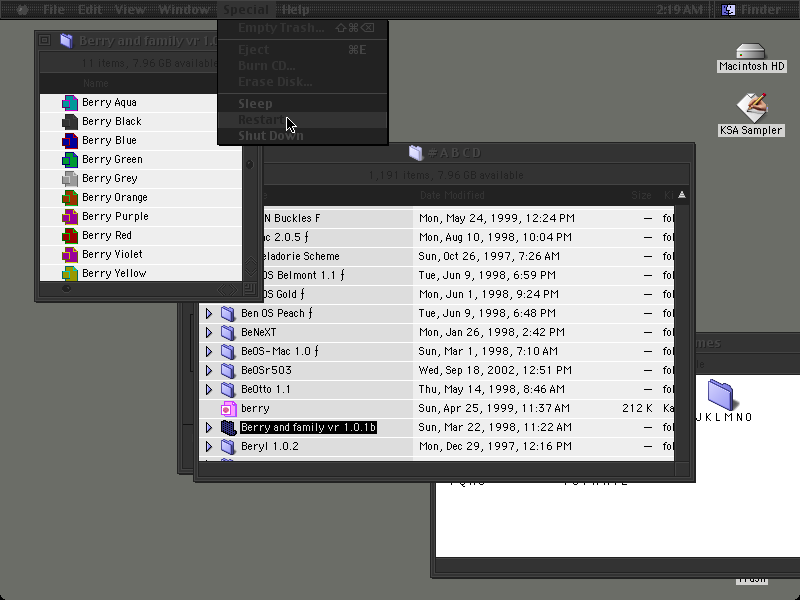The width and height of the screenshot is (800, 600).
Task: Select the Berry Aqua file name
Action: coord(109,103)
